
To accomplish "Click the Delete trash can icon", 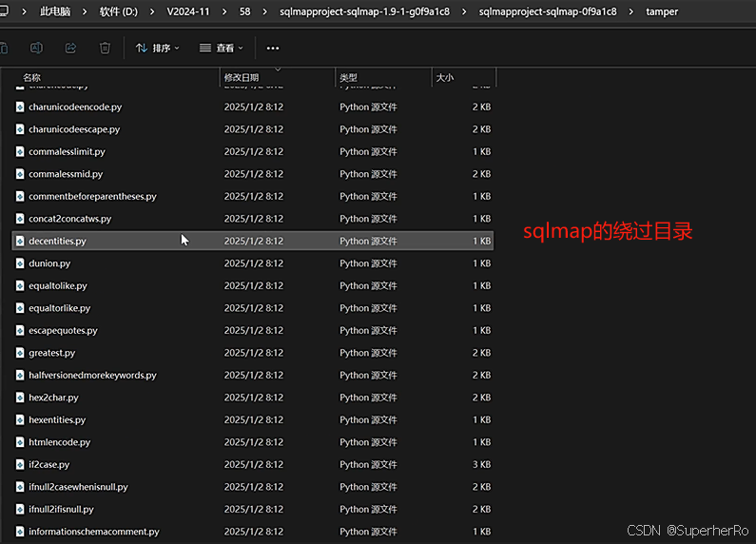I will click(x=105, y=48).
